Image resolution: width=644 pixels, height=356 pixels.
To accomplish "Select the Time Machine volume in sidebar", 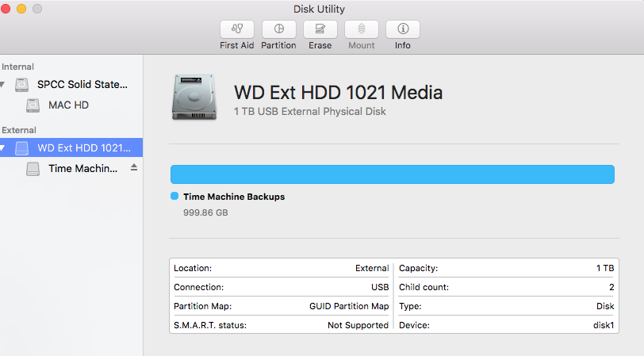I will 82,168.
